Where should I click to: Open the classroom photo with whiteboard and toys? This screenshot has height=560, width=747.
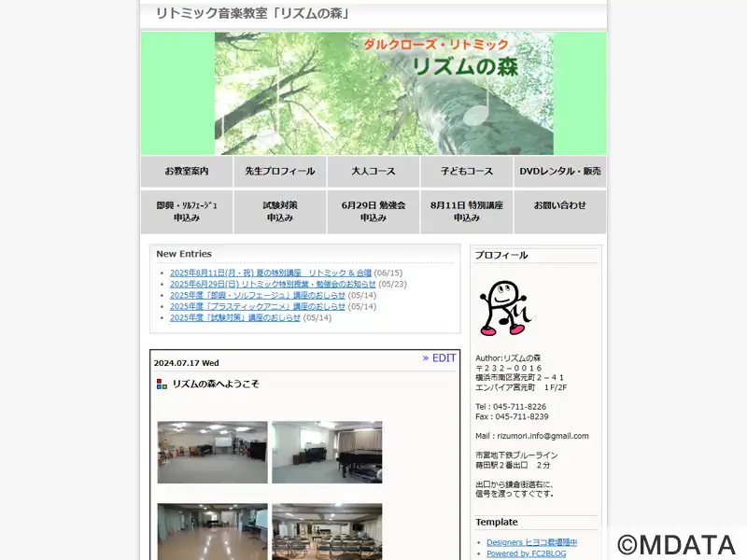(x=213, y=452)
